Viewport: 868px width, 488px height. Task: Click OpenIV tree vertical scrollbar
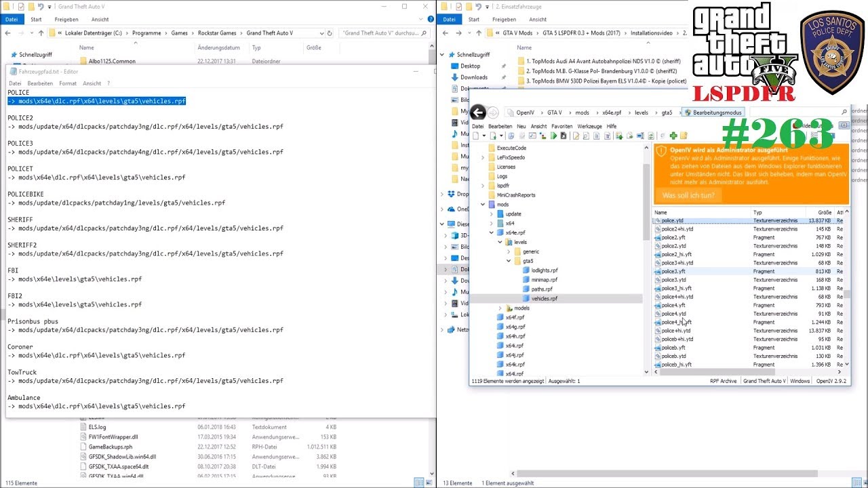(646, 203)
